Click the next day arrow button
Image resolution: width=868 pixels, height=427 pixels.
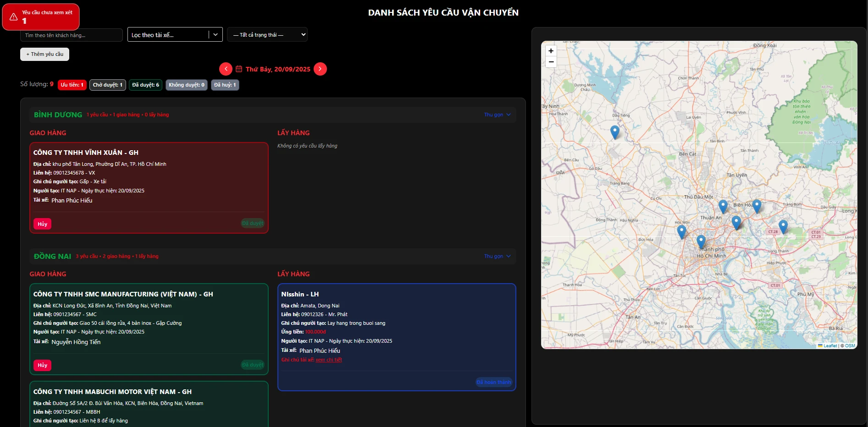(x=320, y=69)
